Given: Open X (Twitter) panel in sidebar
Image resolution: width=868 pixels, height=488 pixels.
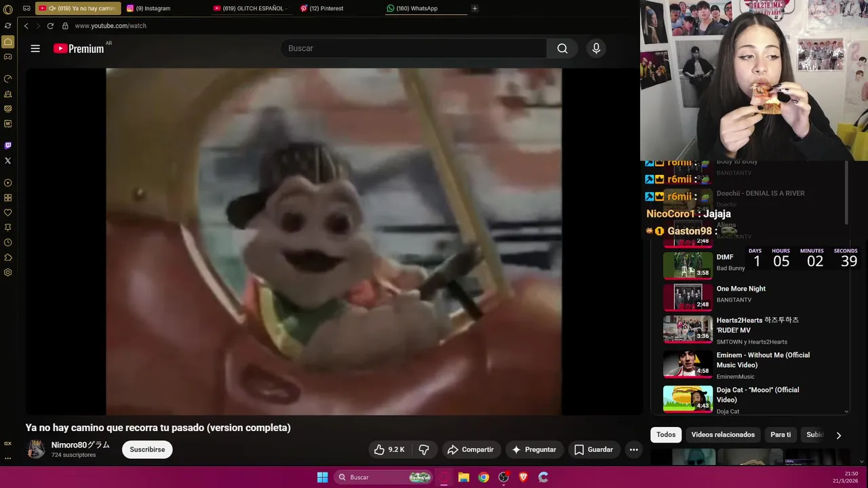Looking at the screenshot, I should pos(7,161).
